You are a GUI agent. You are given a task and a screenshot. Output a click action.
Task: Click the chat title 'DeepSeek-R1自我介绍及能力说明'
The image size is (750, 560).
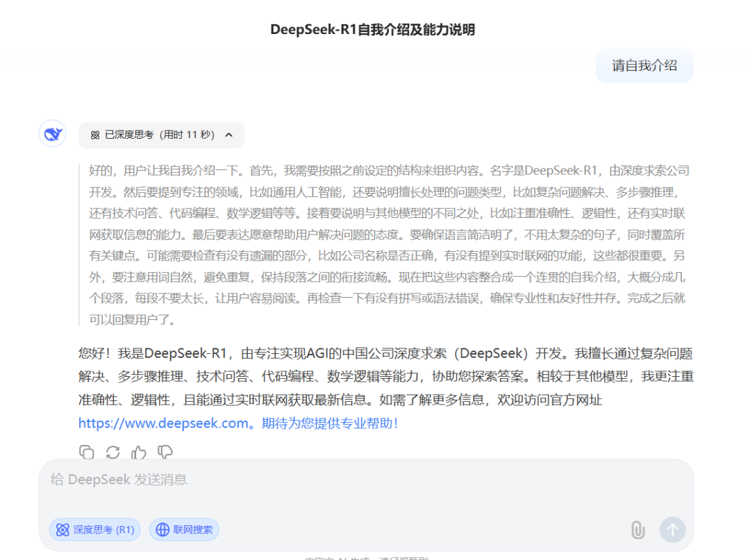tap(373, 30)
